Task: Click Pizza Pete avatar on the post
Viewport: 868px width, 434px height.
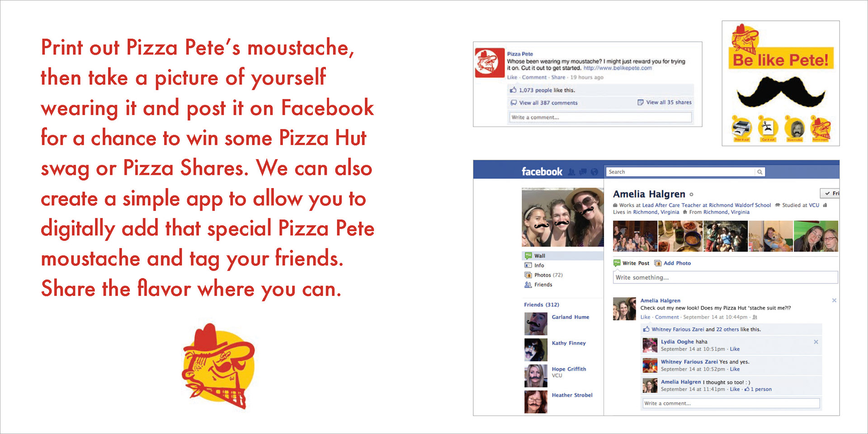Action: (490, 62)
